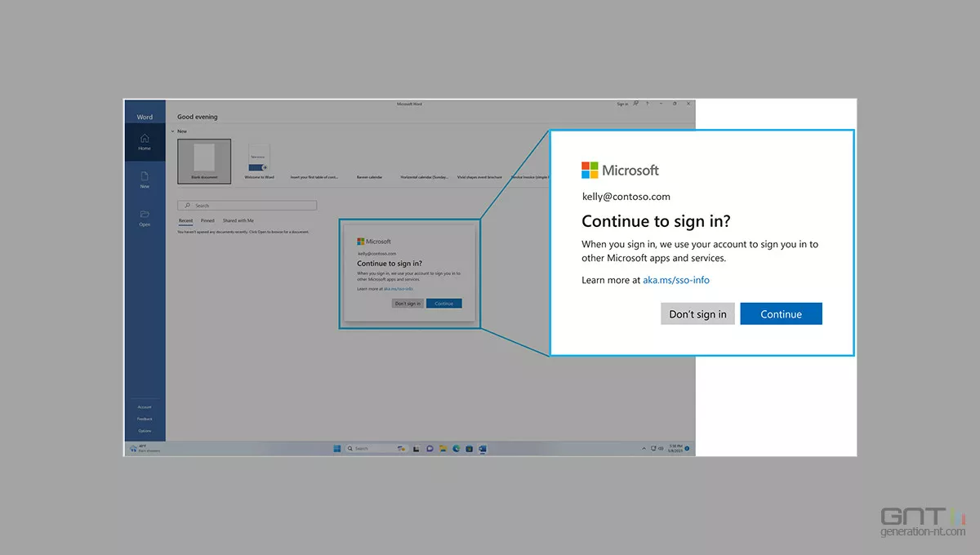Open Feedback in the Word sidebar
980x555 pixels.
[x=145, y=419]
